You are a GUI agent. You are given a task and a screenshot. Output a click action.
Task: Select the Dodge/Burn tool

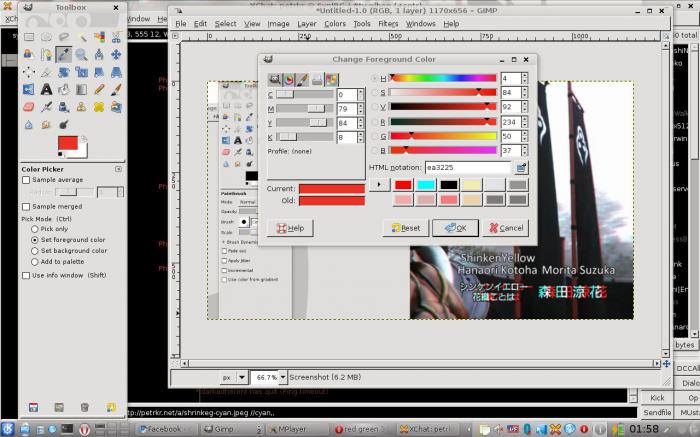point(64,124)
